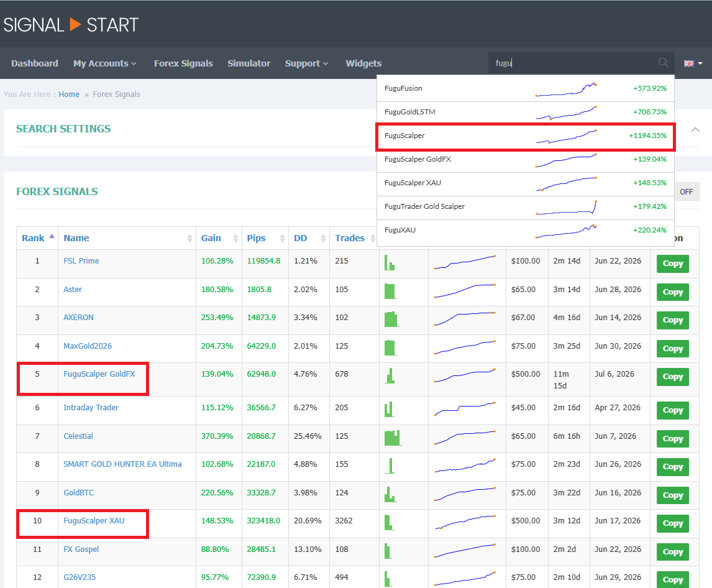Click Celestial trades histogram thumbnail
Screen dimensions: 712x588
pos(393,438)
